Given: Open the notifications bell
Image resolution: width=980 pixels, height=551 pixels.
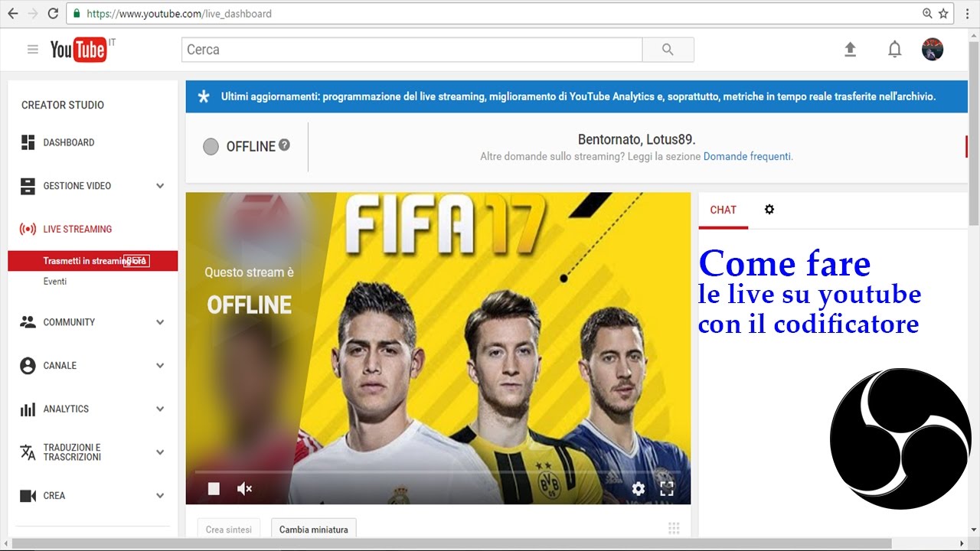Looking at the screenshot, I should (894, 50).
